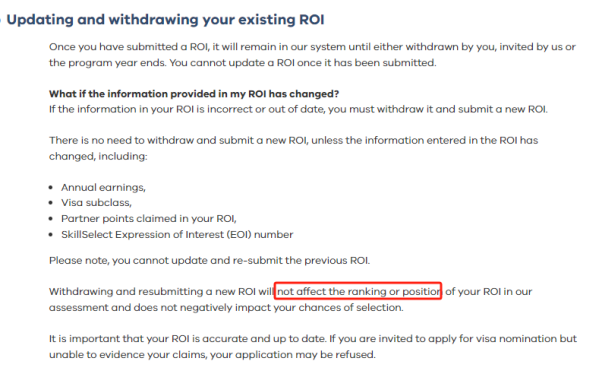Click the line 'There is no need to withdraw'
This screenshot has width=603, height=374.
(x=293, y=140)
